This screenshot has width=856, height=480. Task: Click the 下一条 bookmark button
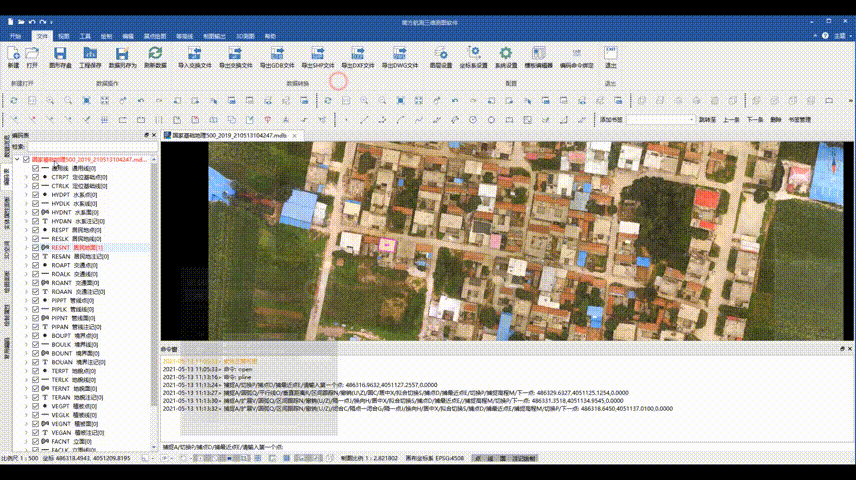point(755,119)
